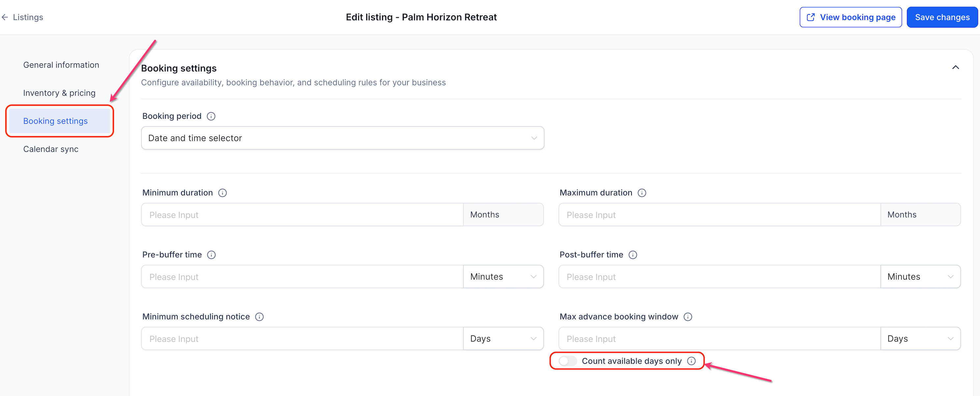The height and width of the screenshot is (396, 980).
Task: Click the Max advance booking window info icon
Action: pos(688,317)
